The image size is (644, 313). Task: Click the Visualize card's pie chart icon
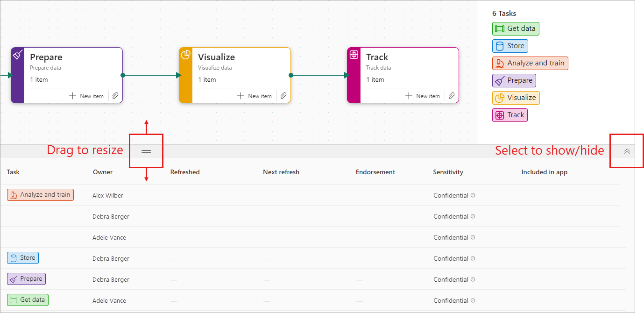pos(186,54)
